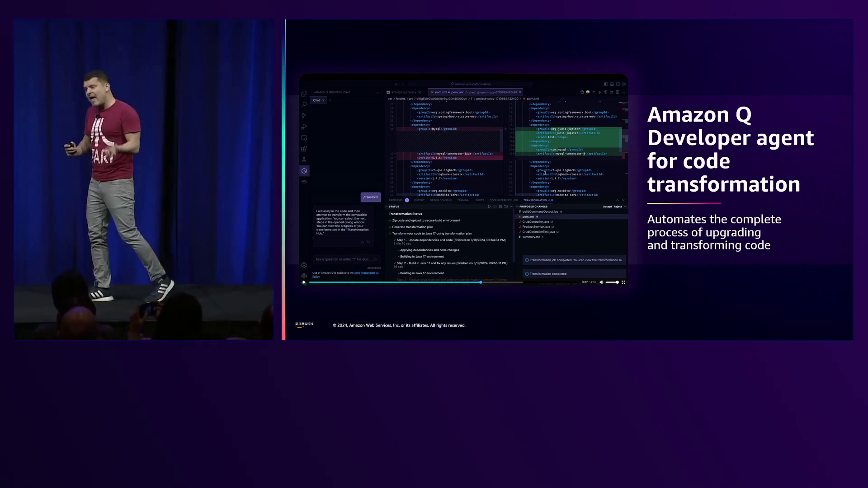Select summary.md in proposed changes
868x488 pixels.
[x=531, y=237]
